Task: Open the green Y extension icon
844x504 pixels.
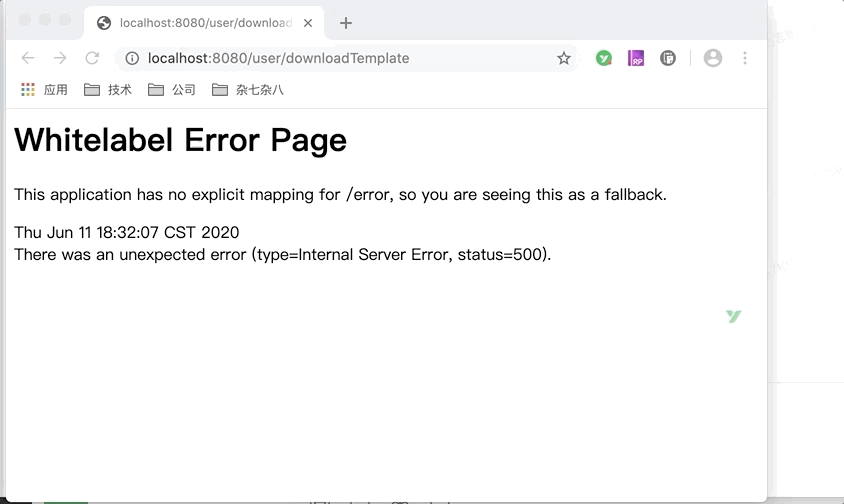Action: tap(604, 58)
